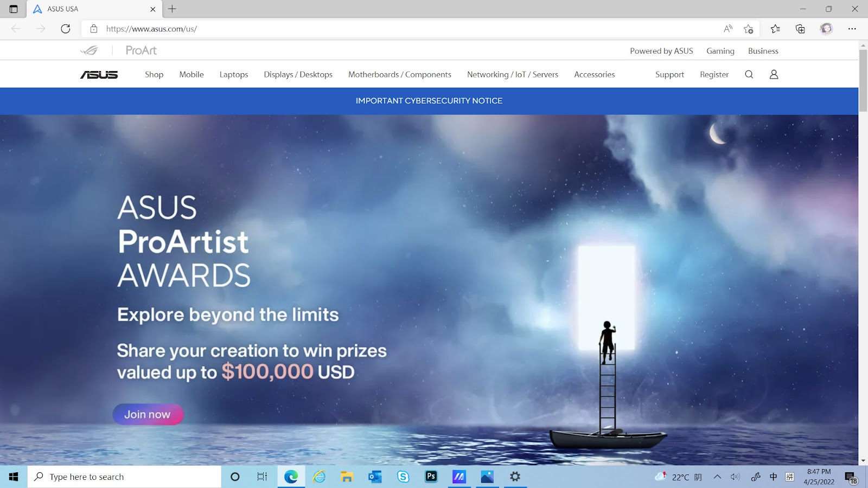
Task: Open the Laptops menu
Action: pos(234,74)
